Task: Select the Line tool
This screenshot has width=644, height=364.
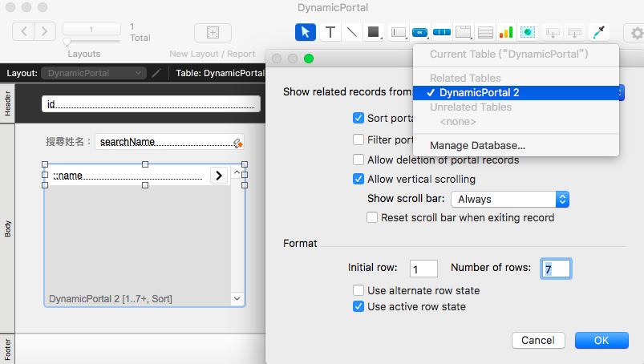Action: tap(352, 32)
